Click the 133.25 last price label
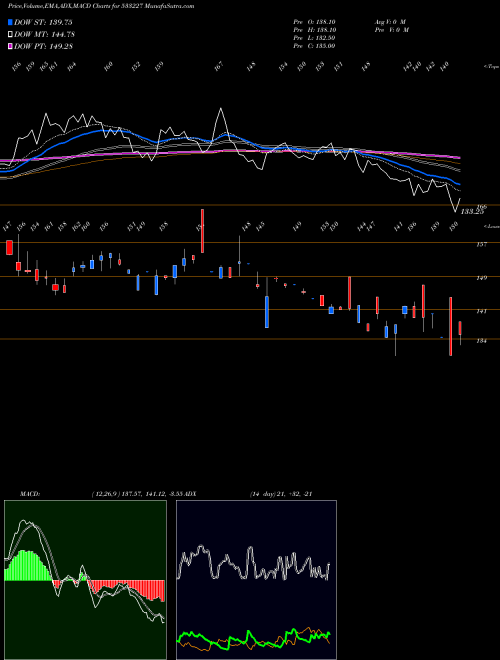This screenshot has height=660, width=500. pos(472,212)
